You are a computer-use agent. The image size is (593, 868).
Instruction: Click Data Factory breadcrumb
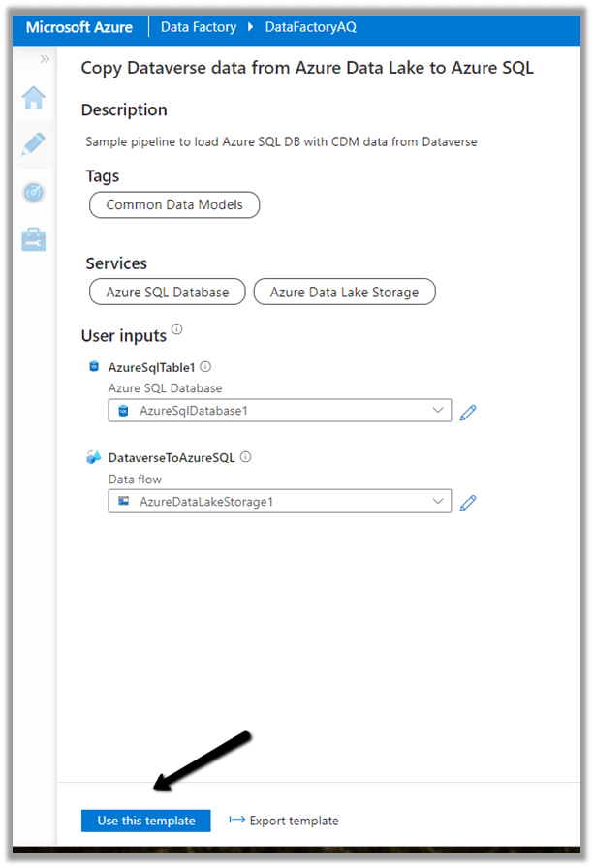199,27
